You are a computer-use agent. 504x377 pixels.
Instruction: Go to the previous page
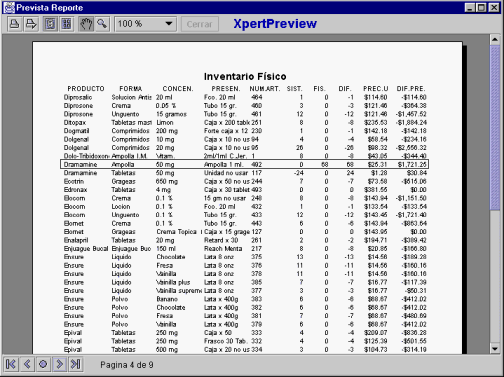click(x=27, y=364)
